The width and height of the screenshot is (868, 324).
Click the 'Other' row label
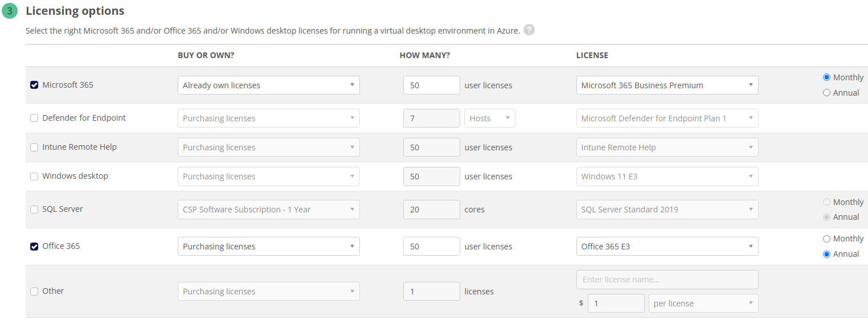pos(53,291)
